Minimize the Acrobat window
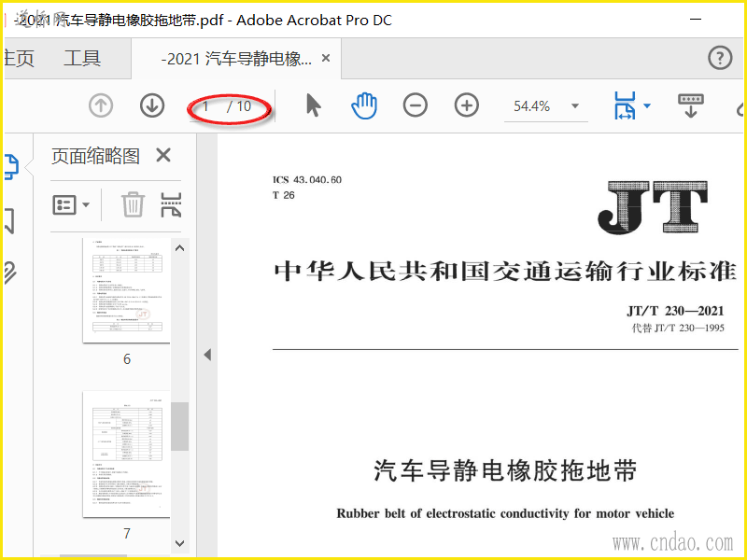The width and height of the screenshot is (747, 560). point(696,19)
